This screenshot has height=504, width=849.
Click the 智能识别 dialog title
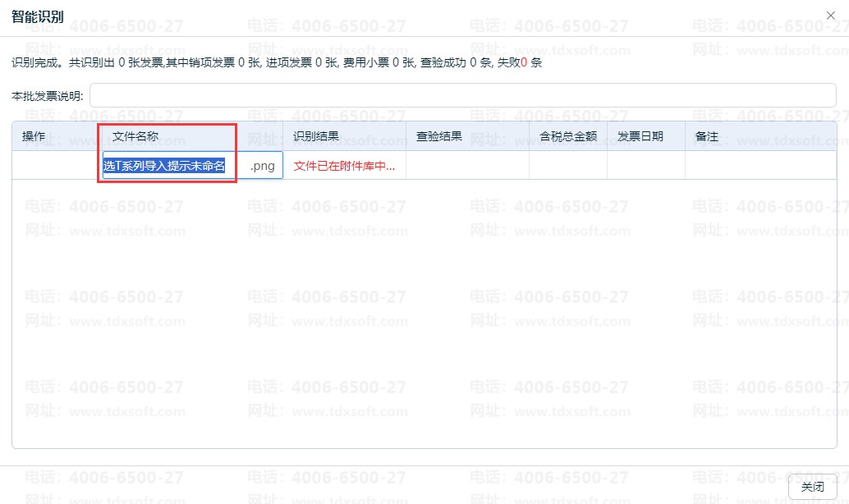[x=38, y=16]
